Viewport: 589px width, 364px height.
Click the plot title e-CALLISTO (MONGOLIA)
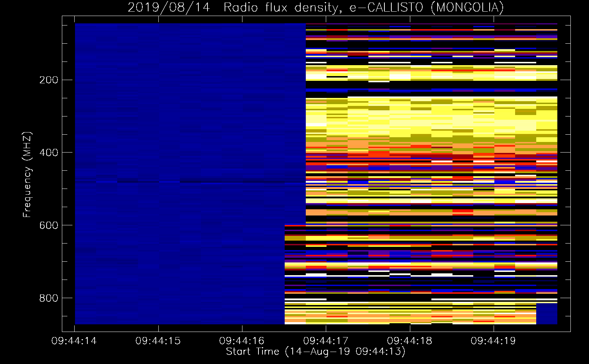pyautogui.click(x=426, y=8)
